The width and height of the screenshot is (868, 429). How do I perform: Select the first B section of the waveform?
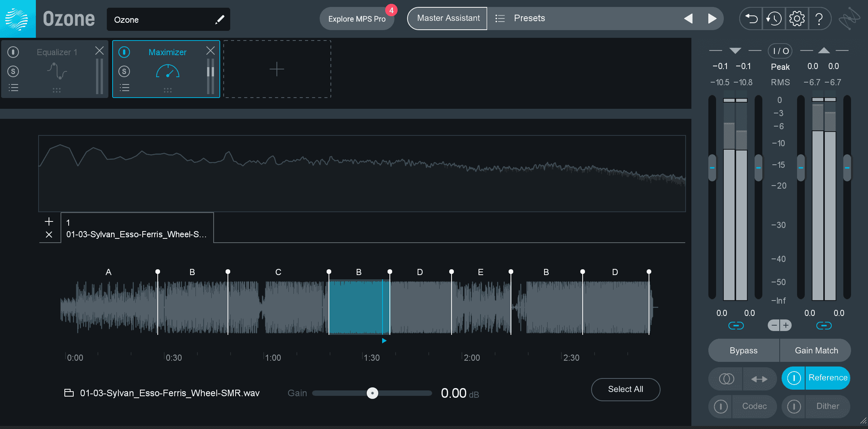(192, 307)
